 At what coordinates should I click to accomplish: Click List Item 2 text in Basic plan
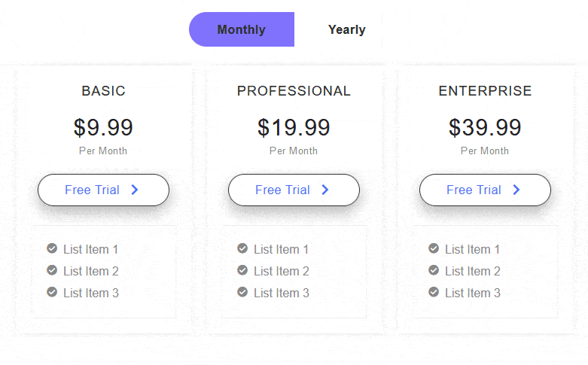(x=91, y=271)
